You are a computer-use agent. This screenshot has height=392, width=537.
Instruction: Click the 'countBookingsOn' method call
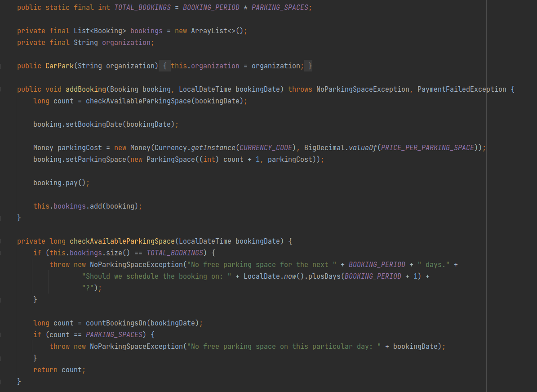[116, 323]
